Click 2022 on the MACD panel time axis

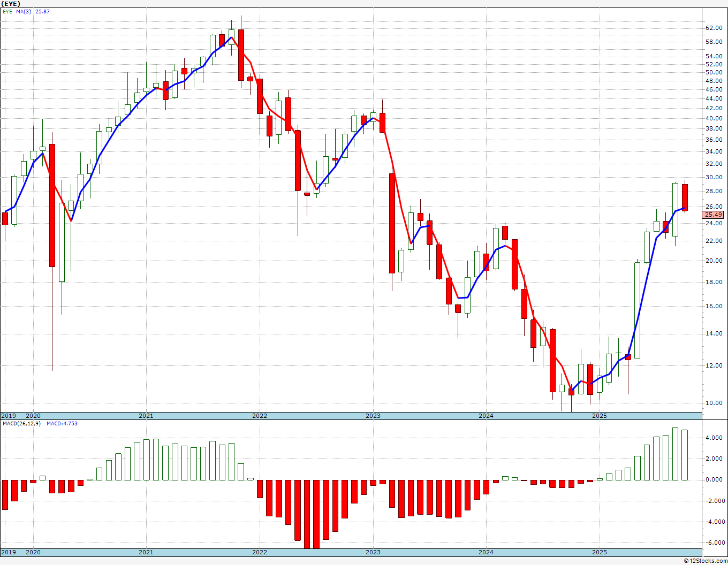260,552
